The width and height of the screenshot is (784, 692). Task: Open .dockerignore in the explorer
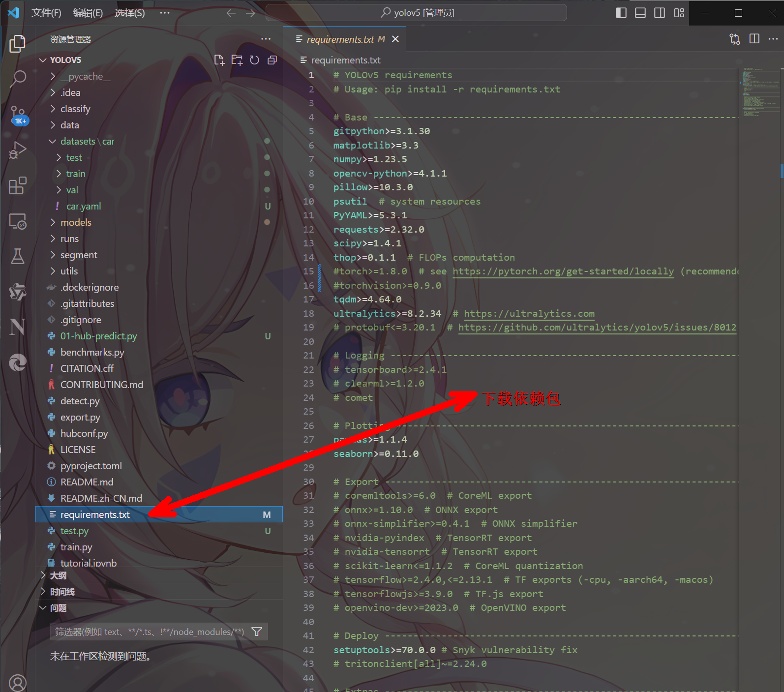coord(90,287)
